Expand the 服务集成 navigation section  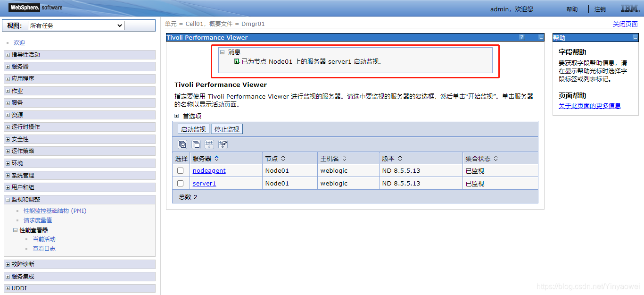tap(8, 277)
